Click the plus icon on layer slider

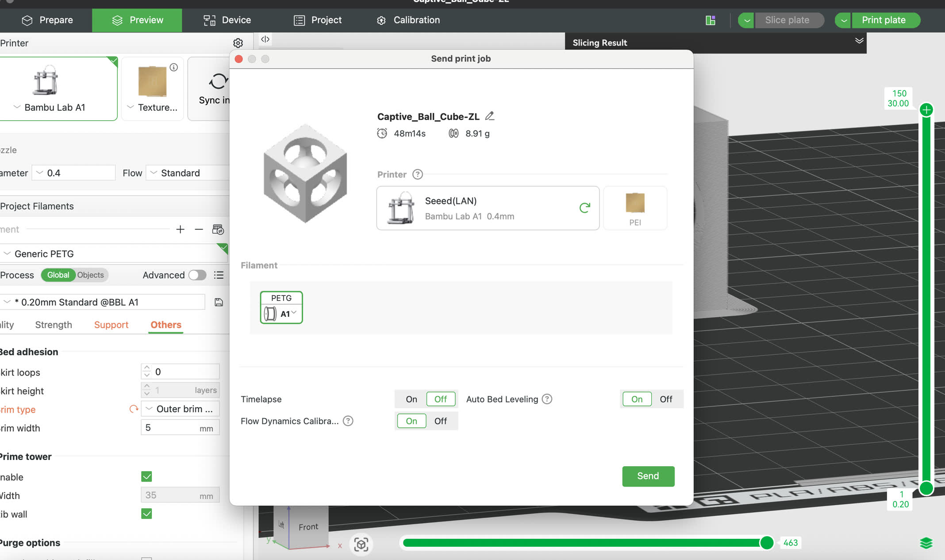point(926,110)
